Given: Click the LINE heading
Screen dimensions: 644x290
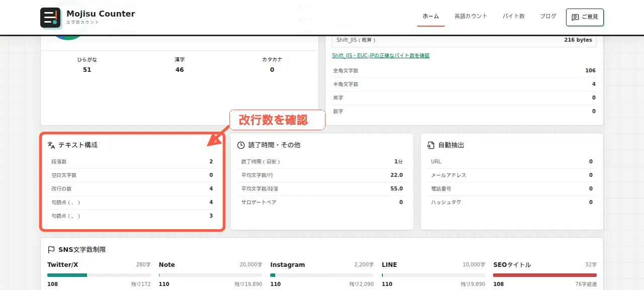Looking at the screenshot, I should pyautogui.click(x=389, y=264).
